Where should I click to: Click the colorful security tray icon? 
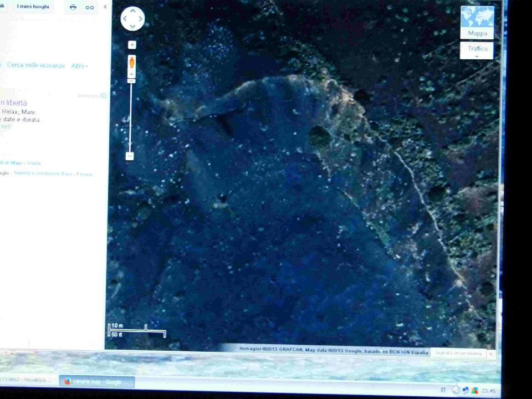point(474,391)
